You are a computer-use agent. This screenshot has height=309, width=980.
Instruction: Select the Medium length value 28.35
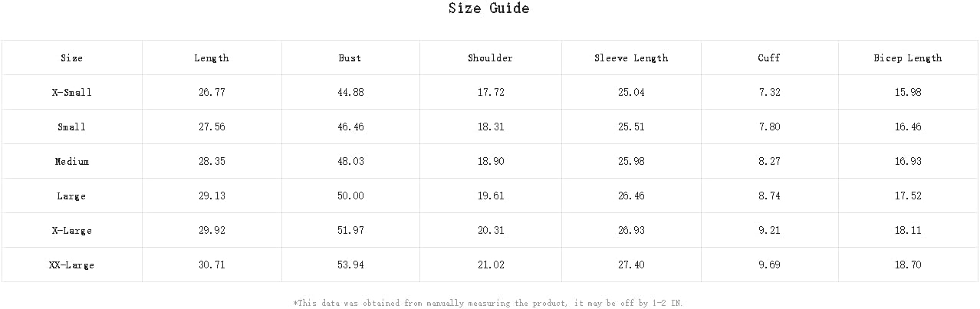point(212,161)
